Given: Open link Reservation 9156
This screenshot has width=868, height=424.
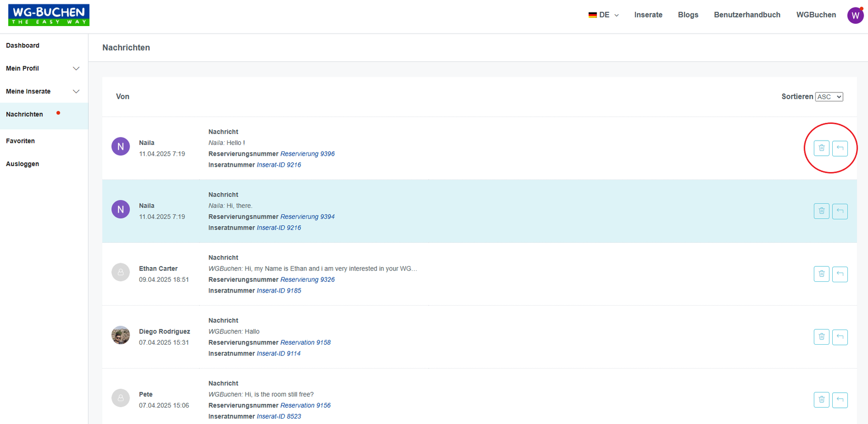Looking at the screenshot, I should point(305,406).
